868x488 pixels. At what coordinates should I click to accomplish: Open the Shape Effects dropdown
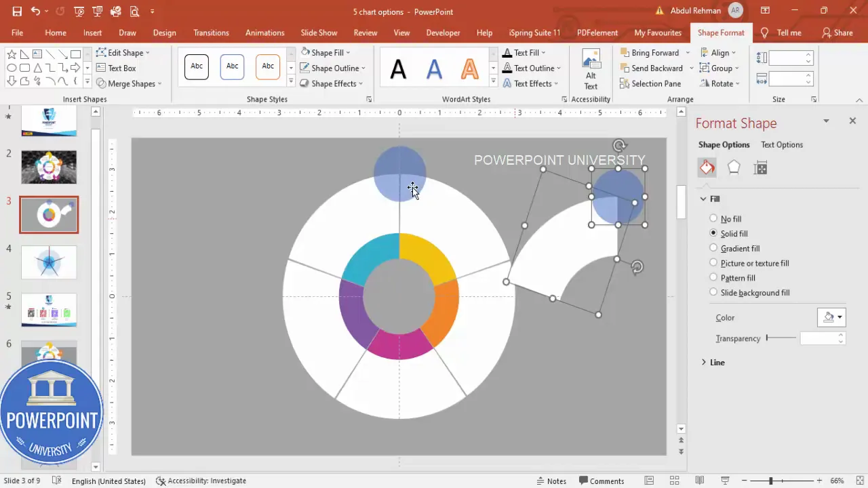click(x=332, y=83)
